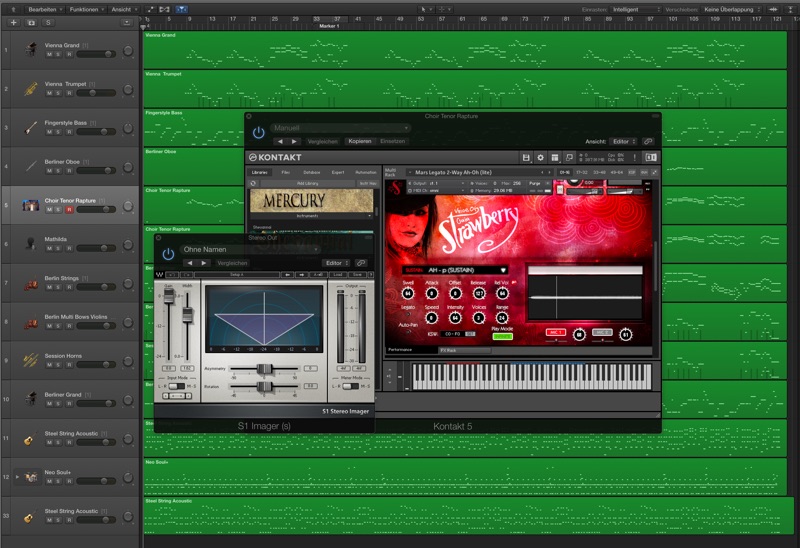The width and height of the screenshot is (800, 548).
Task: Click the Catch Playhead button in toolbar
Action: [182, 9]
